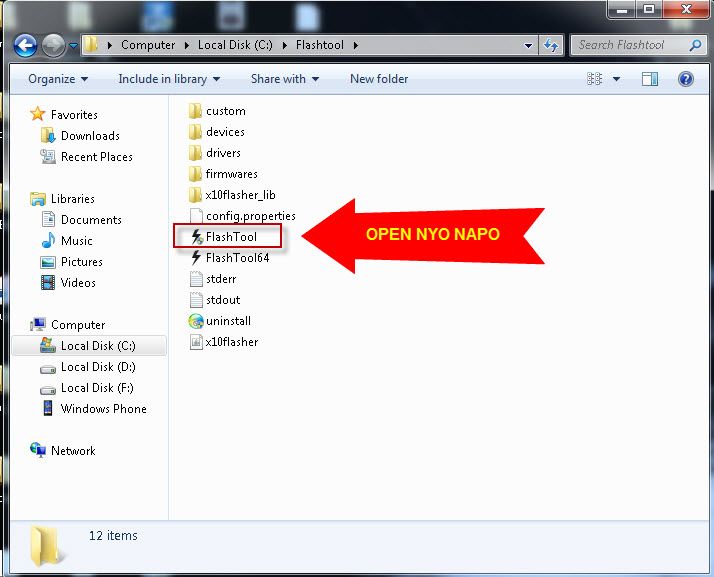
Task: Refresh the Flashtool folder view
Action: click(x=551, y=45)
